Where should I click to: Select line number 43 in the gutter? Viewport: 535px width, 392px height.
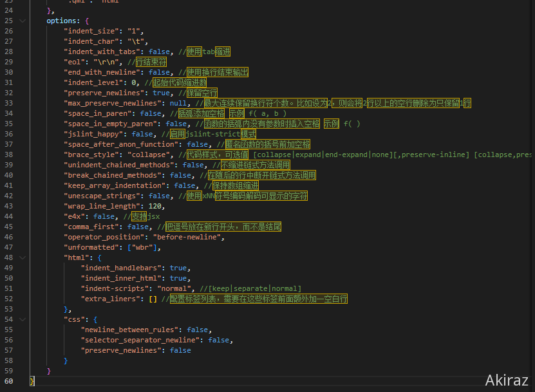8,206
